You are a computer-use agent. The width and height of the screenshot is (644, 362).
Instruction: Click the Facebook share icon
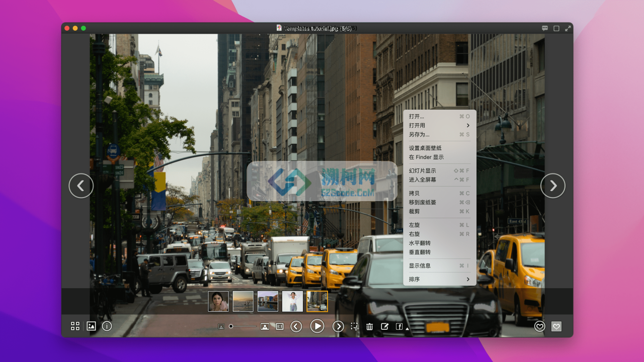click(x=399, y=326)
